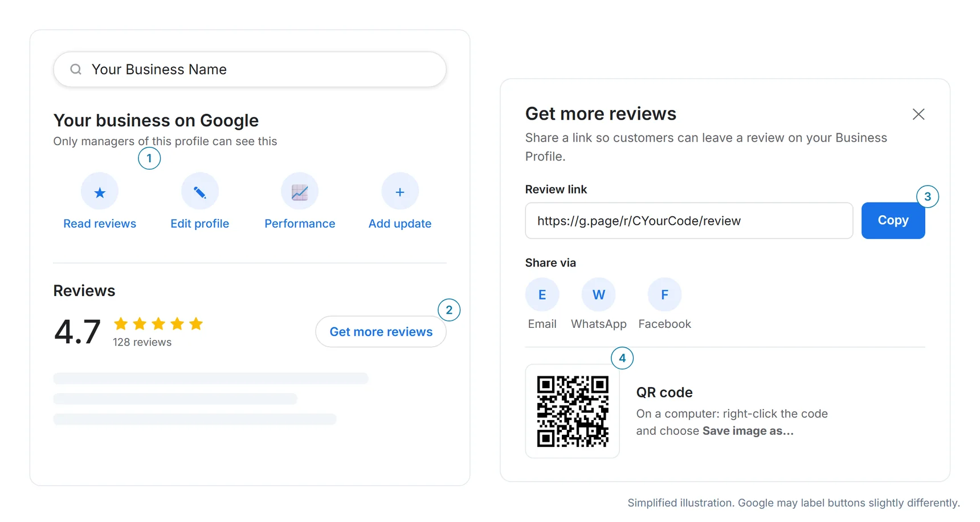
Task: Click the Email label under Share via
Action: click(x=542, y=324)
